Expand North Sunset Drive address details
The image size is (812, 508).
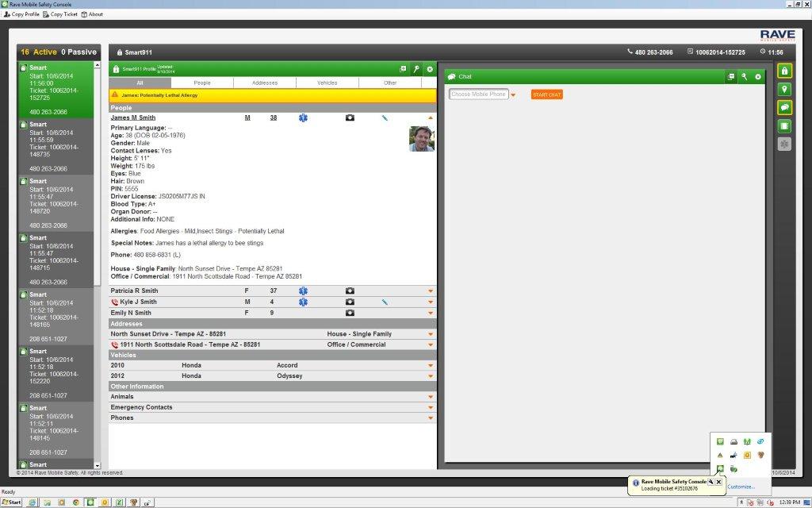point(431,334)
